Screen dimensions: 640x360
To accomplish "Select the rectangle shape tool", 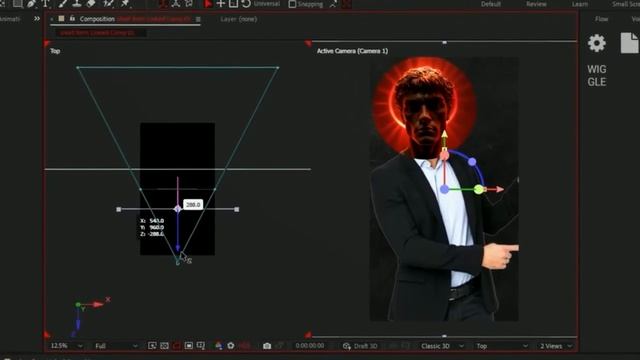I will pyautogui.click(x=18, y=4).
